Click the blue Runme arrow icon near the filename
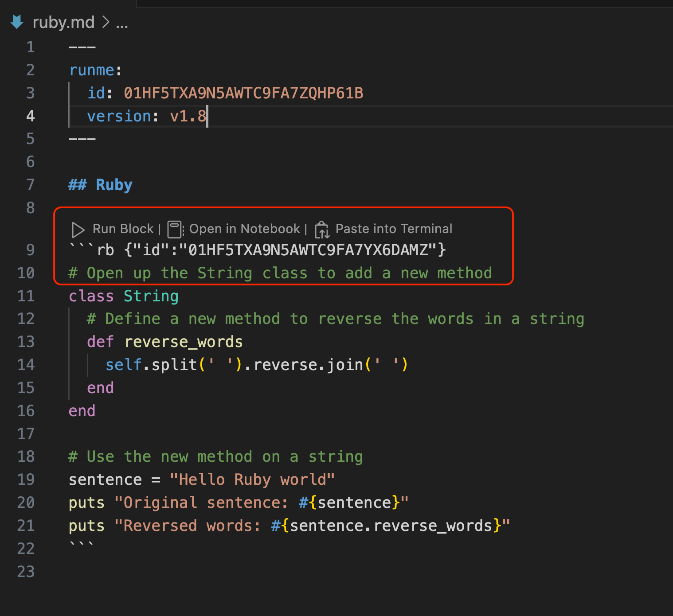The width and height of the screenshot is (673, 616). 16,21
